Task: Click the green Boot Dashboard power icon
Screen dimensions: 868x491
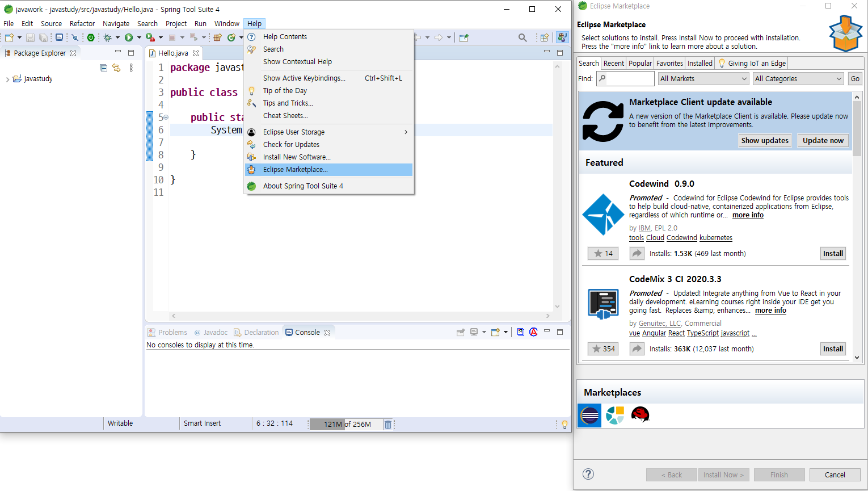Action: point(91,37)
